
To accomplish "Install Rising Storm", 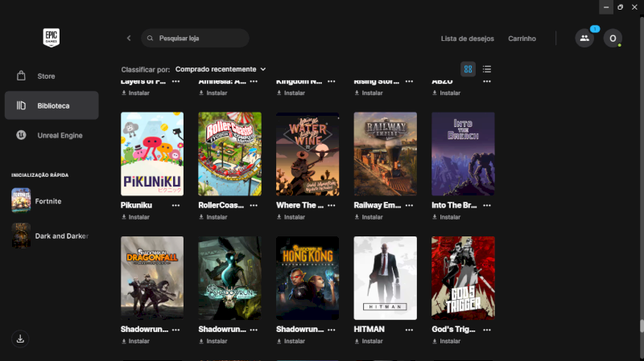I will (369, 93).
